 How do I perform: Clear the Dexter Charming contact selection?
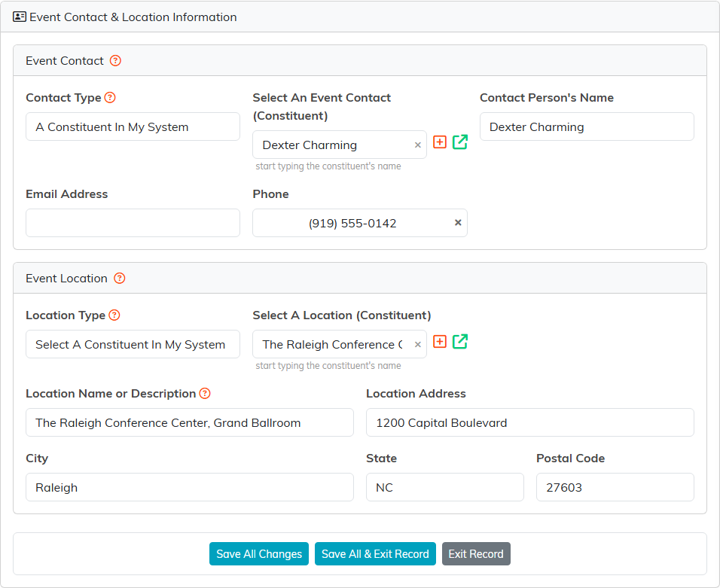tap(417, 145)
